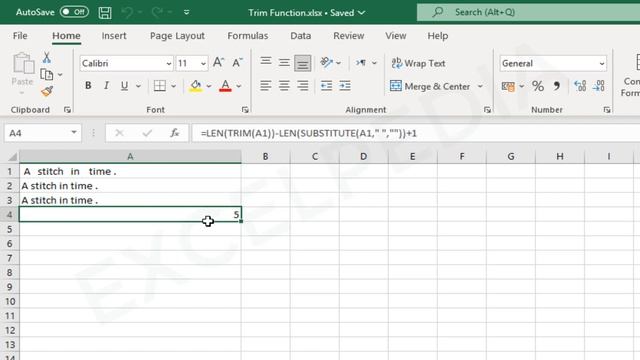640x360 pixels.
Task: Click Decrease Decimal icon
Action: pos(598,86)
